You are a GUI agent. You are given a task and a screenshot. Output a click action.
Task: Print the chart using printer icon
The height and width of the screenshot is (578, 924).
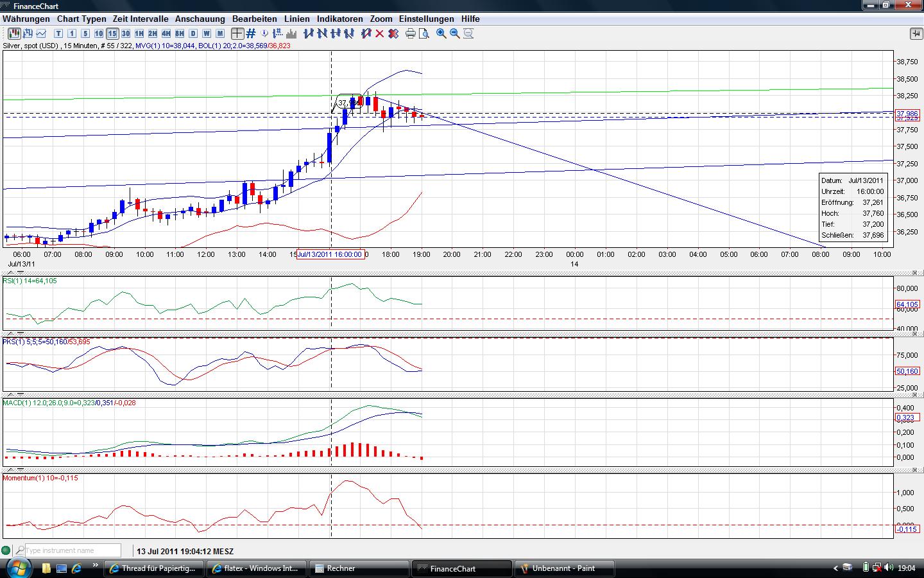tap(411, 33)
